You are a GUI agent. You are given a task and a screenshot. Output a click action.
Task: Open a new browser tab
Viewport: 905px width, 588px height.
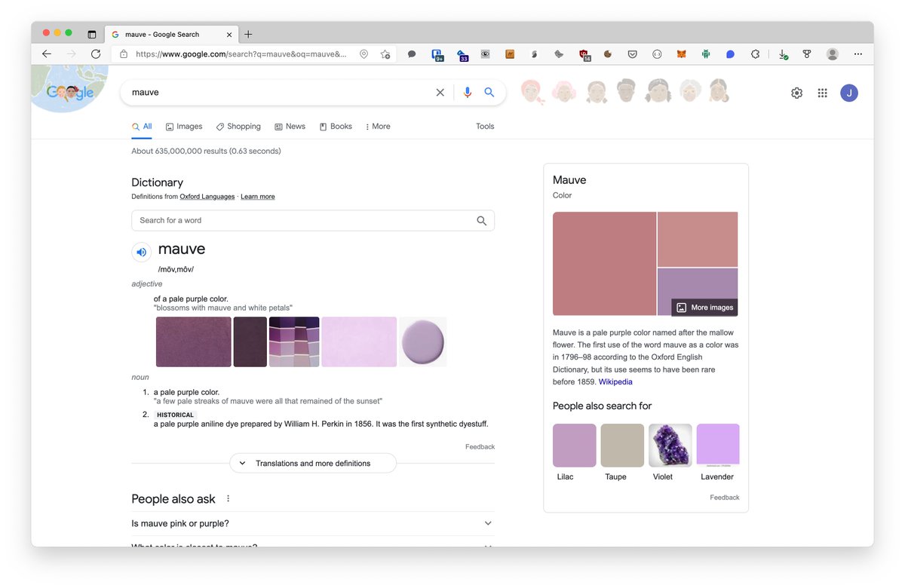tap(248, 34)
